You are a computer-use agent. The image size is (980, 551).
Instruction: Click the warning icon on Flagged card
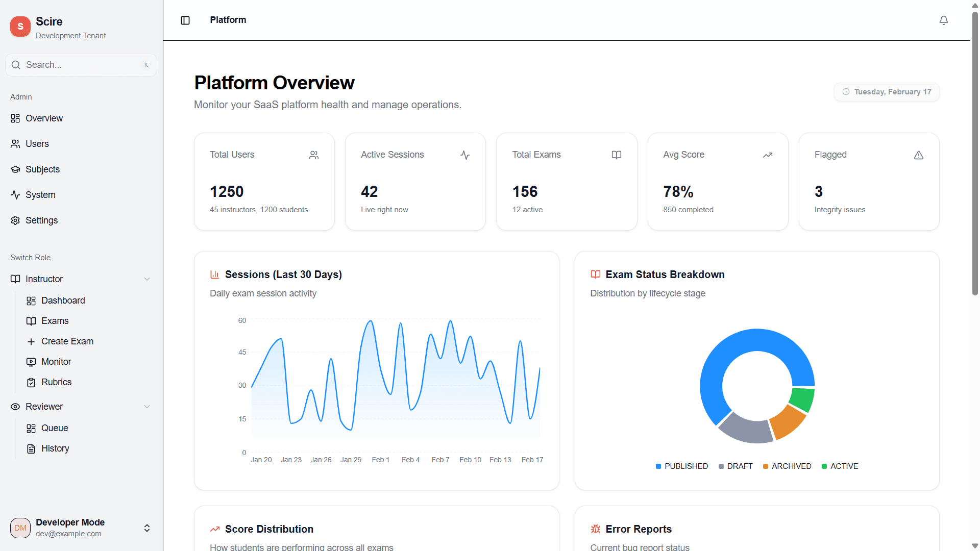(x=919, y=155)
